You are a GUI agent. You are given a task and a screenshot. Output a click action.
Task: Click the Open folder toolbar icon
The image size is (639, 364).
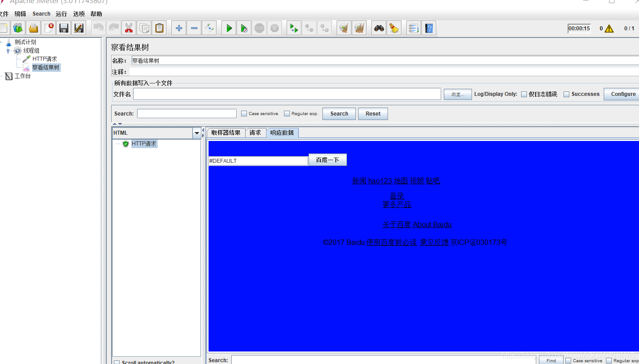pos(33,29)
